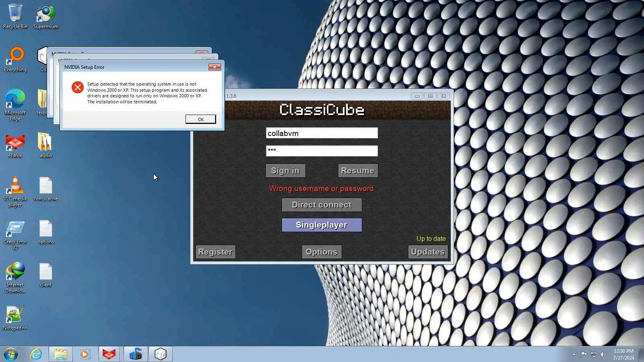644x362 pixels.
Task: Launch the Supermium browser shortcut
Action: click(x=46, y=16)
